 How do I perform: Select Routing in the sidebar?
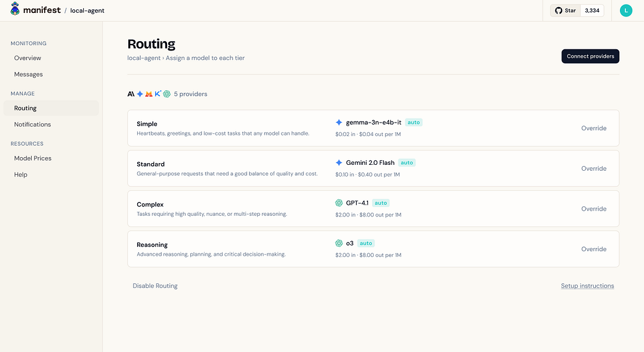pos(51,108)
